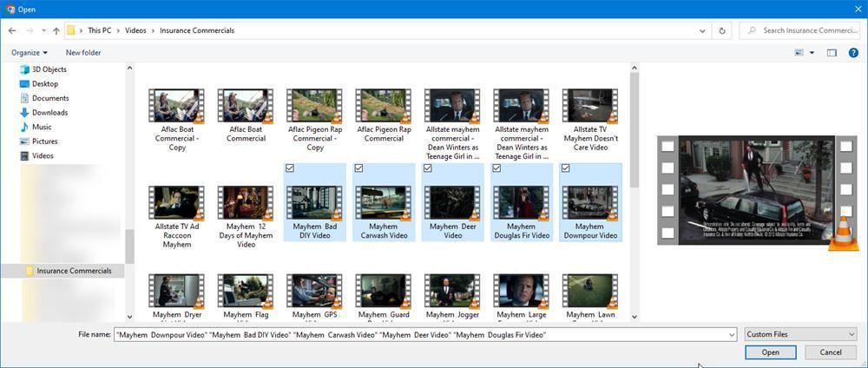
Task: Select Aflac Pigeon Rap Commercial video
Action: point(384,115)
